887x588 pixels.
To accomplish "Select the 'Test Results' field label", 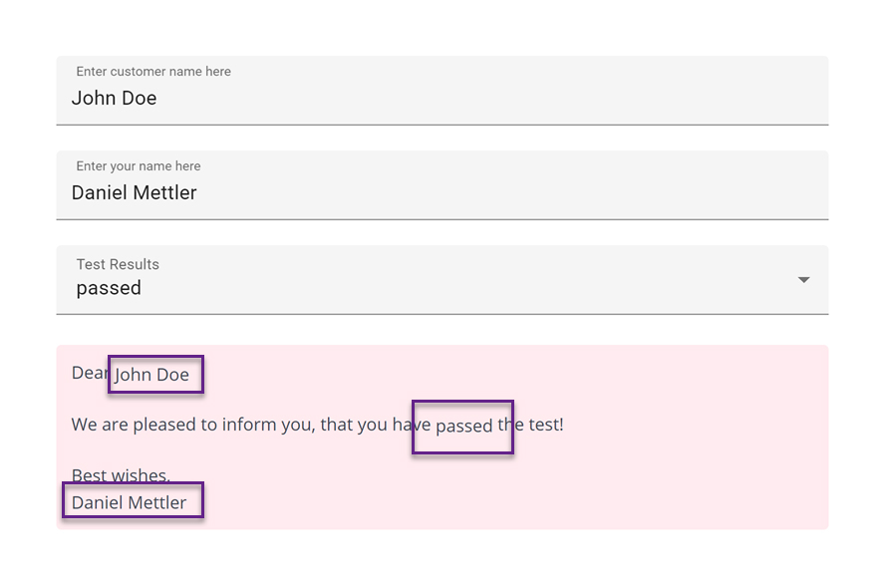I will click(x=118, y=264).
